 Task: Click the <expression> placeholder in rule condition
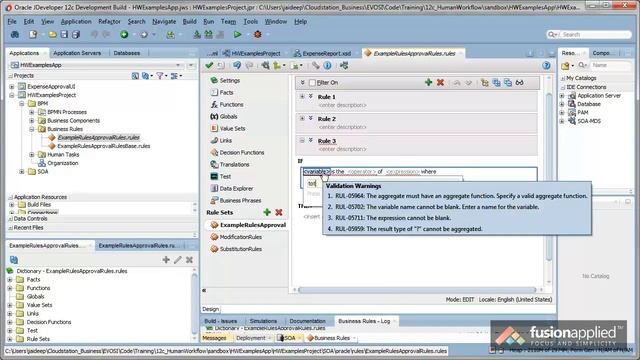tap(402, 171)
